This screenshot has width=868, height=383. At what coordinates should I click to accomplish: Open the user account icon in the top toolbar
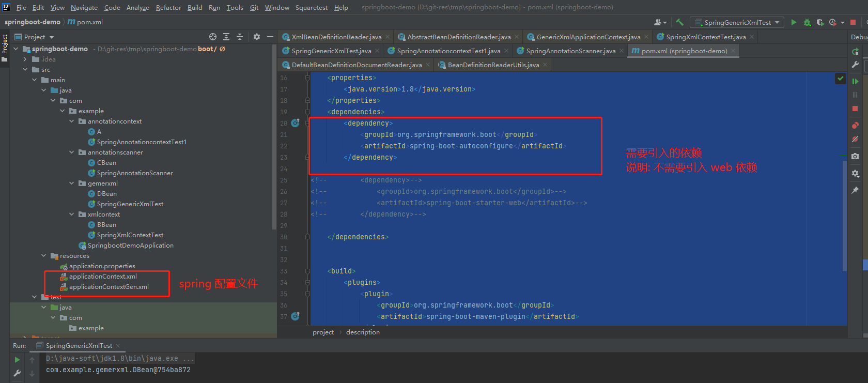click(659, 22)
